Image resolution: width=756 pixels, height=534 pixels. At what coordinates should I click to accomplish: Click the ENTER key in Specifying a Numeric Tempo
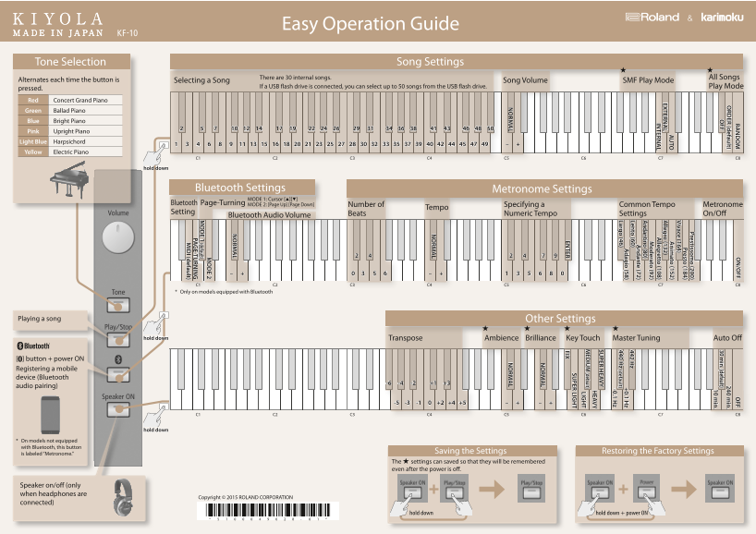click(x=567, y=240)
